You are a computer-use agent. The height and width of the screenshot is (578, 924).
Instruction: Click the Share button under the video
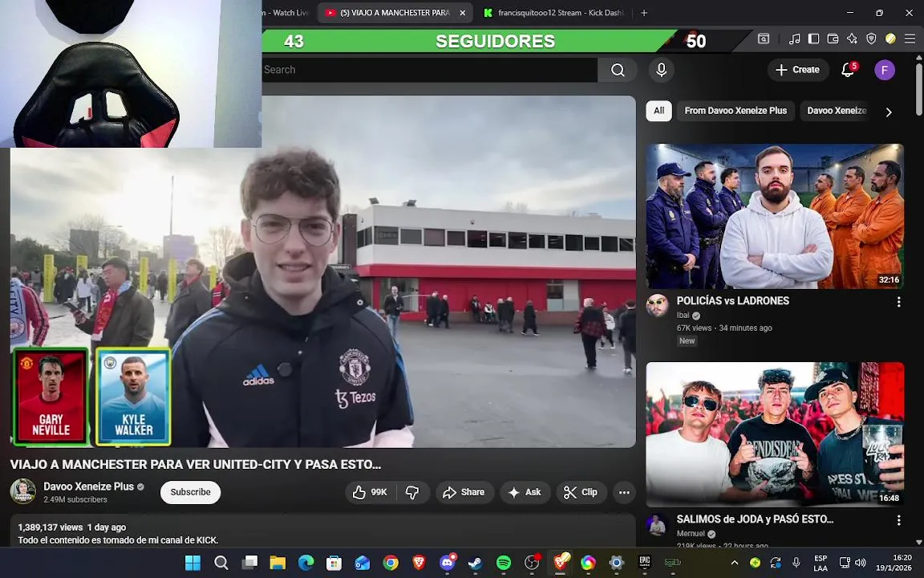point(464,492)
